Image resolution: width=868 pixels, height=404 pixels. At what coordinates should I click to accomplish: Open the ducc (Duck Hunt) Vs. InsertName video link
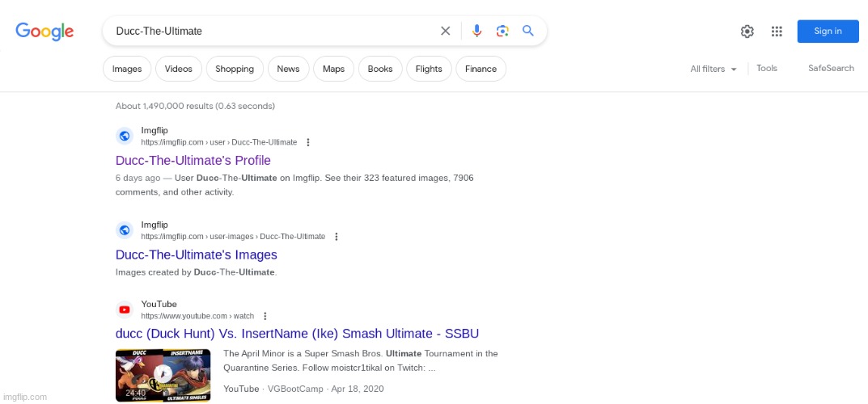297,334
